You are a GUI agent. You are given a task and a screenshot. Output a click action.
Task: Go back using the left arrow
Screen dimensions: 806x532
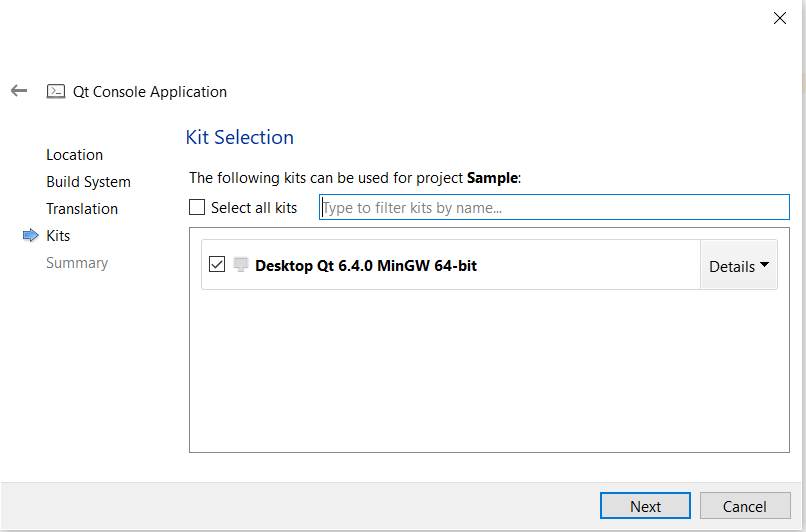pyautogui.click(x=19, y=91)
